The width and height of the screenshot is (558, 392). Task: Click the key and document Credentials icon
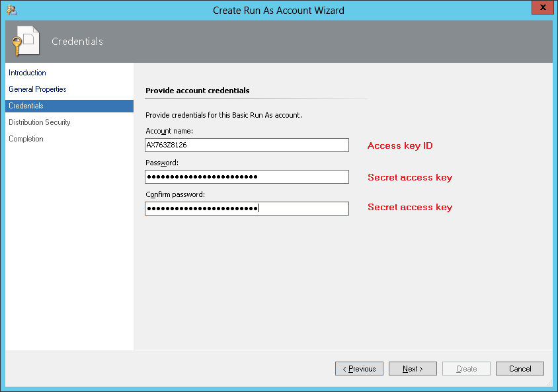[x=24, y=41]
